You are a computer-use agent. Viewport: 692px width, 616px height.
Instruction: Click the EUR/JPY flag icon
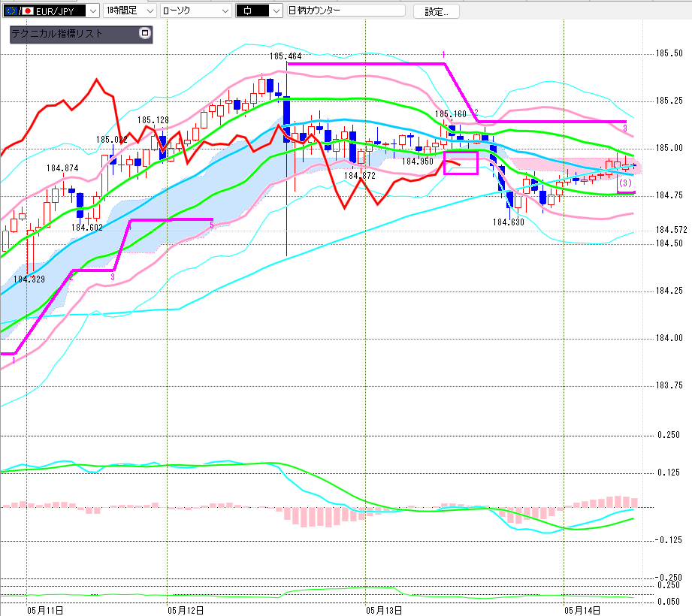click(20, 11)
